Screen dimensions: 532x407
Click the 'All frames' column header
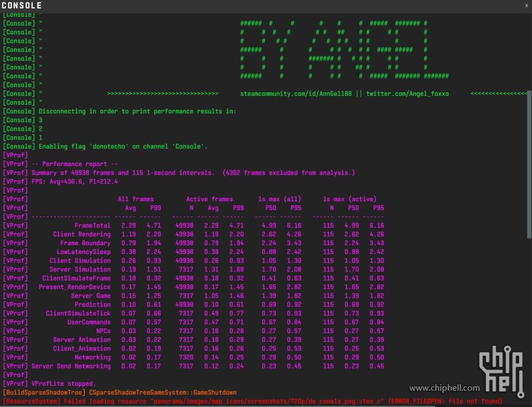click(136, 199)
